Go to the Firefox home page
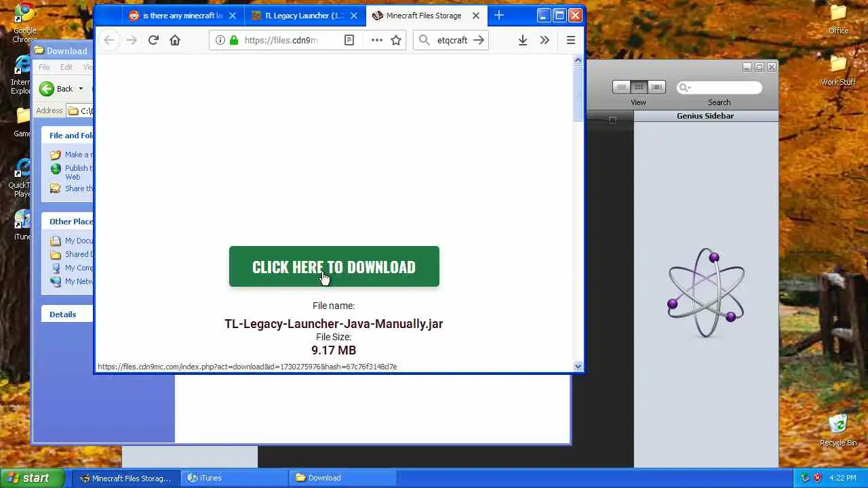 point(175,40)
